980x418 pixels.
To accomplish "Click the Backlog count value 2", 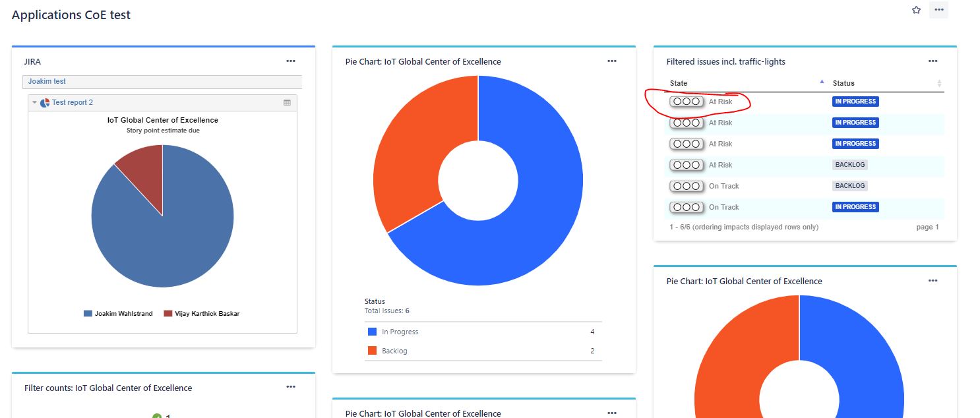I will coord(592,351).
